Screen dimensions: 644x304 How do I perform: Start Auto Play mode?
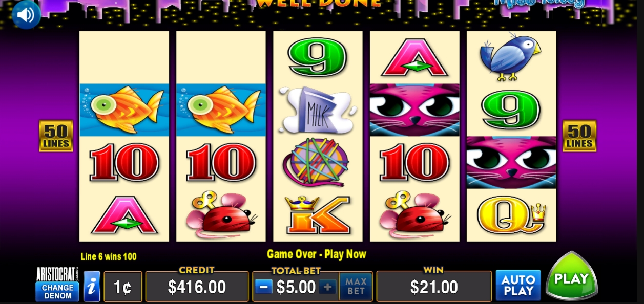point(518,285)
